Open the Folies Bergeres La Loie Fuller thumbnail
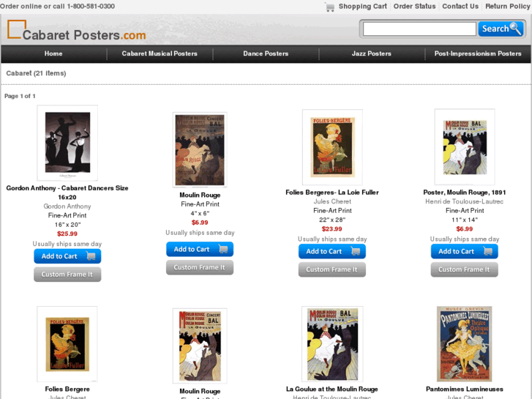 (x=332, y=147)
